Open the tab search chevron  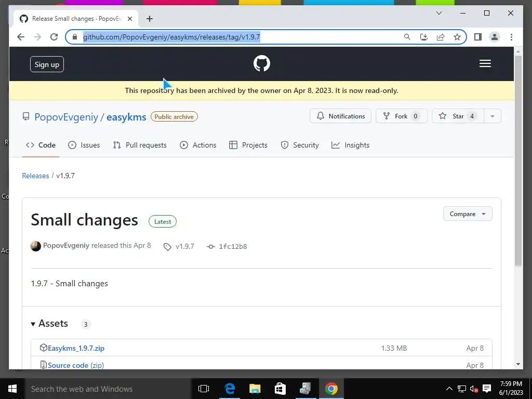438,13
